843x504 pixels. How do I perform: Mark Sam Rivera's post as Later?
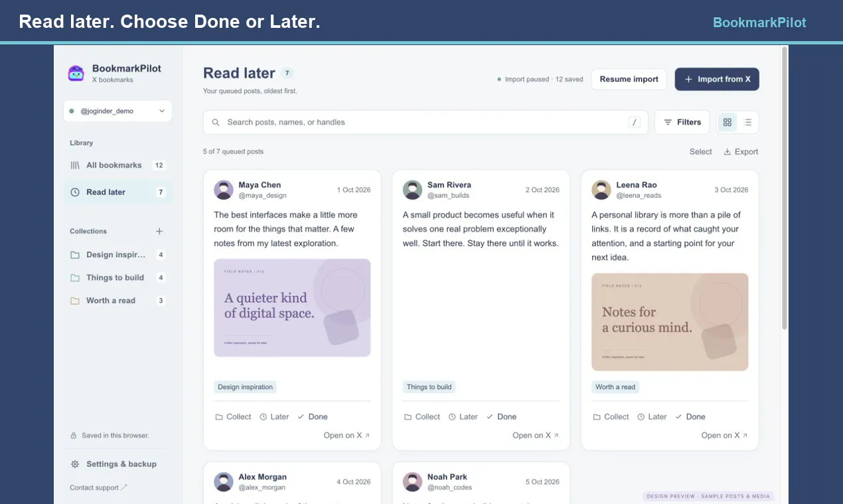[463, 417]
